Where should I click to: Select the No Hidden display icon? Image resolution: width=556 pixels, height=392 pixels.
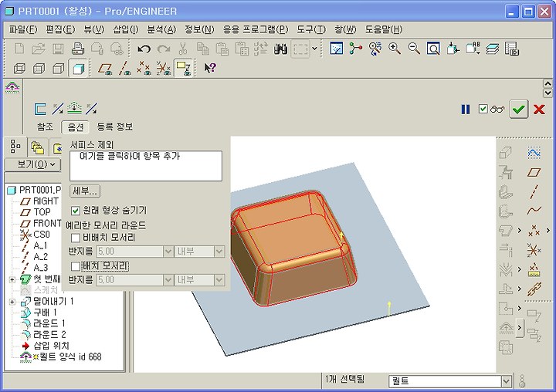[58, 68]
